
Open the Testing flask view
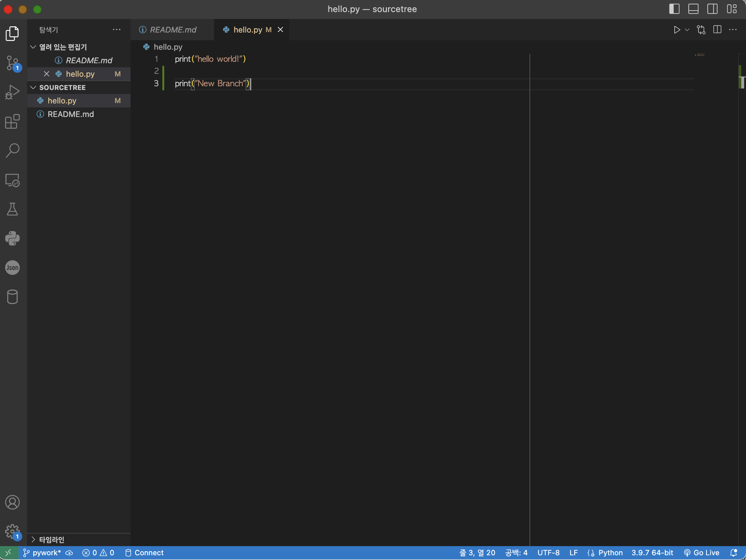pyautogui.click(x=12, y=209)
